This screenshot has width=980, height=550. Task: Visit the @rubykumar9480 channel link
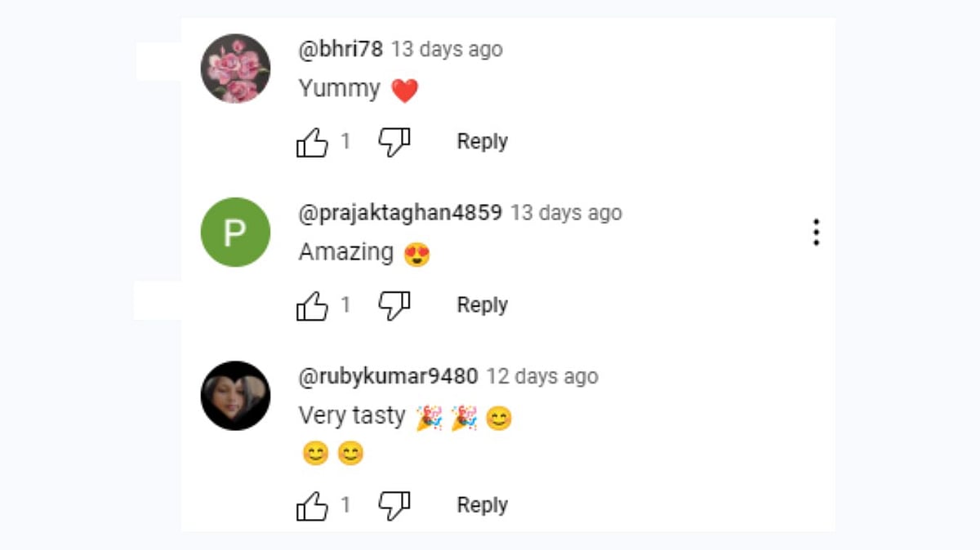click(x=388, y=376)
